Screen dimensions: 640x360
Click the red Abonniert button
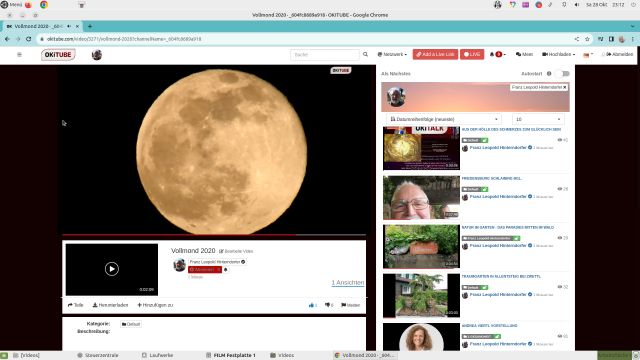coord(204,270)
